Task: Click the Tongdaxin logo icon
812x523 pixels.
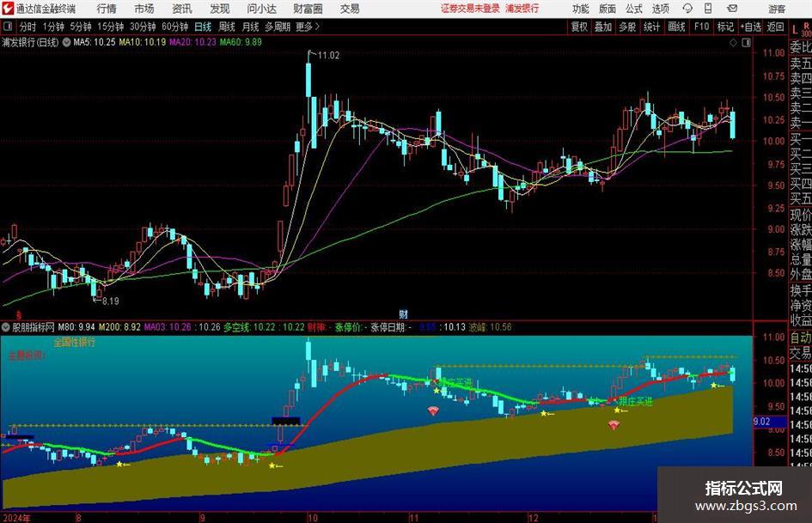Action: pos(8,9)
